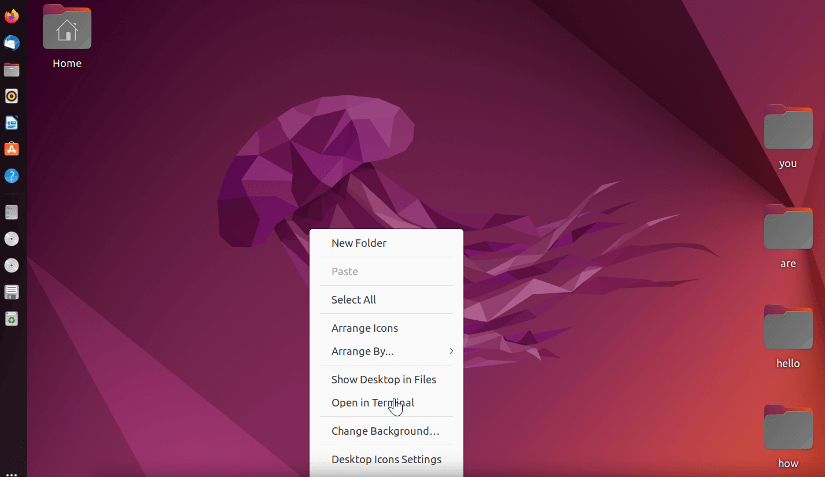This screenshot has width=825, height=477.
Task: Click Arrange Icons menu entry
Action: (x=386, y=328)
